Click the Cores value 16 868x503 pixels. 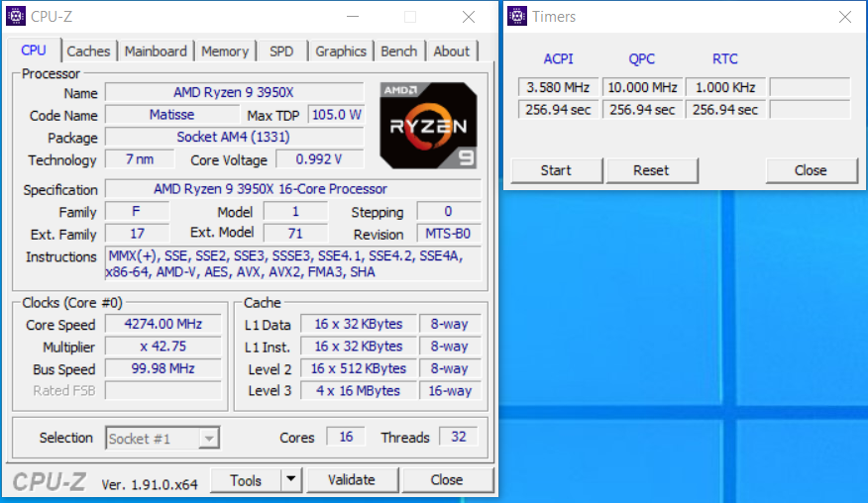(346, 437)
